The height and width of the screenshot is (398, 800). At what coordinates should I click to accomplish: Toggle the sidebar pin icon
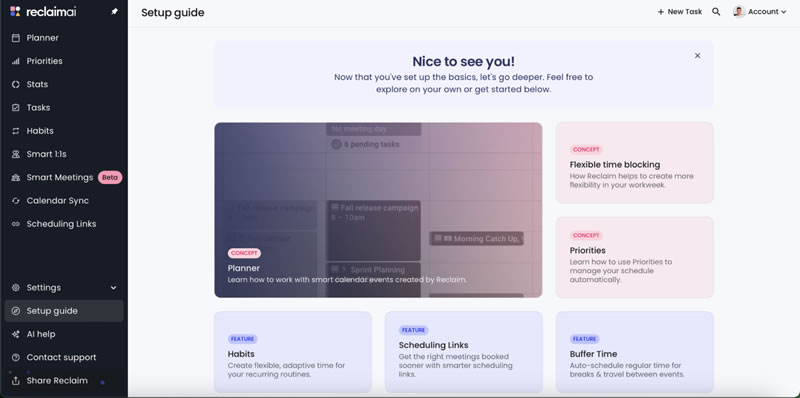click(x=114, y=12)
